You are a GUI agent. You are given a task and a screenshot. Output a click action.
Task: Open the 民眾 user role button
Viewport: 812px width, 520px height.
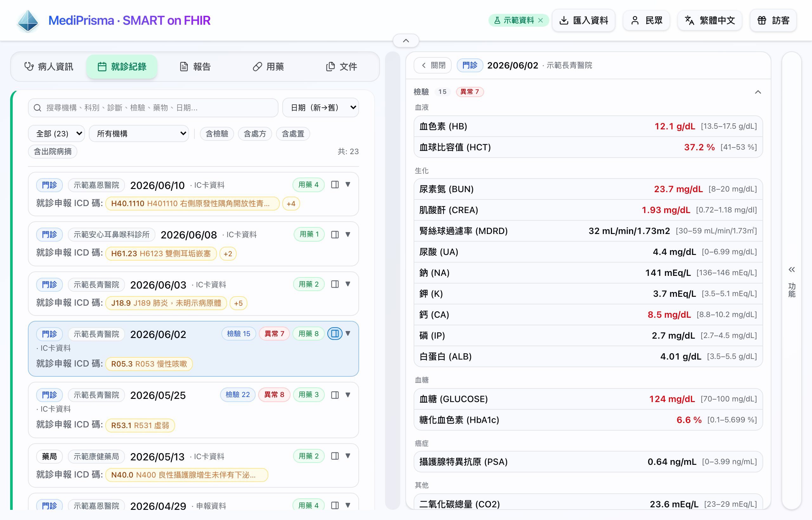[x=646, y=21]
